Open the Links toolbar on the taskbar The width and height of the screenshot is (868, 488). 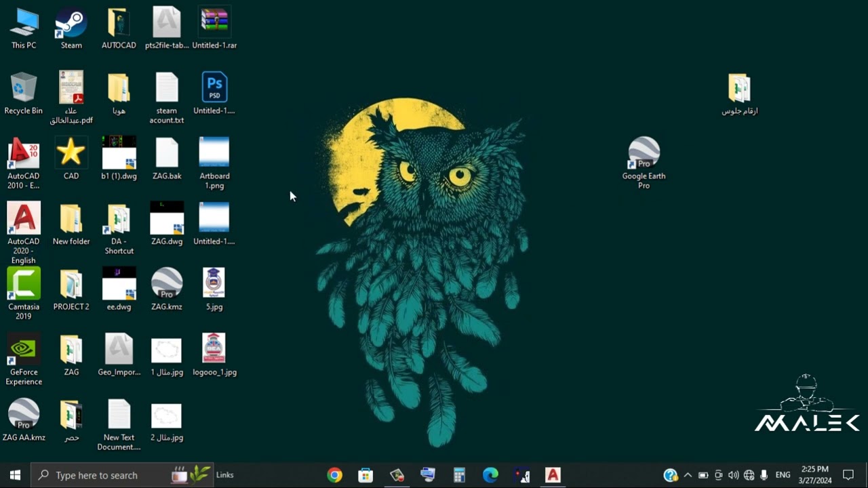coord(224,475)
